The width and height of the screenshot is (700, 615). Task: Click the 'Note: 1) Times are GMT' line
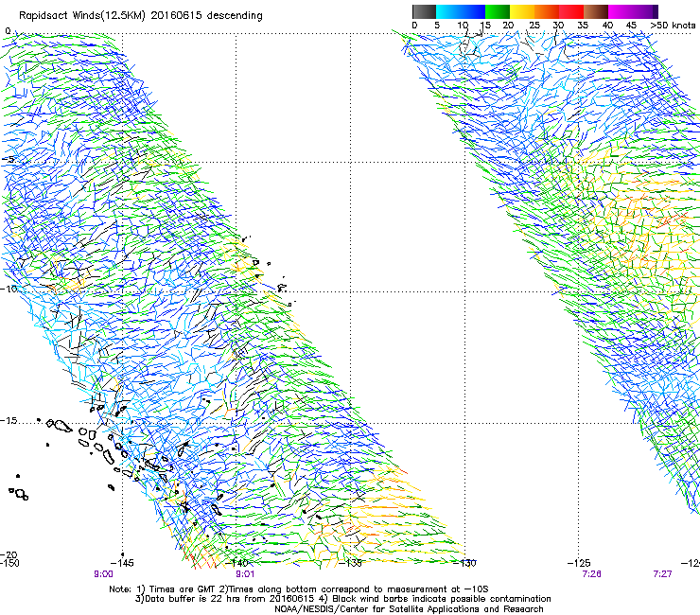[x=299, y=589]
